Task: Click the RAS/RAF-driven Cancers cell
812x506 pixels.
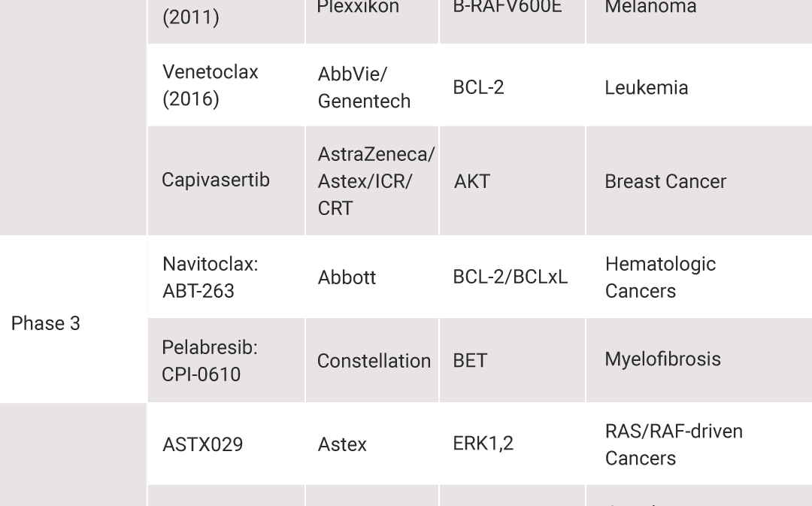Action: (699, 444)
